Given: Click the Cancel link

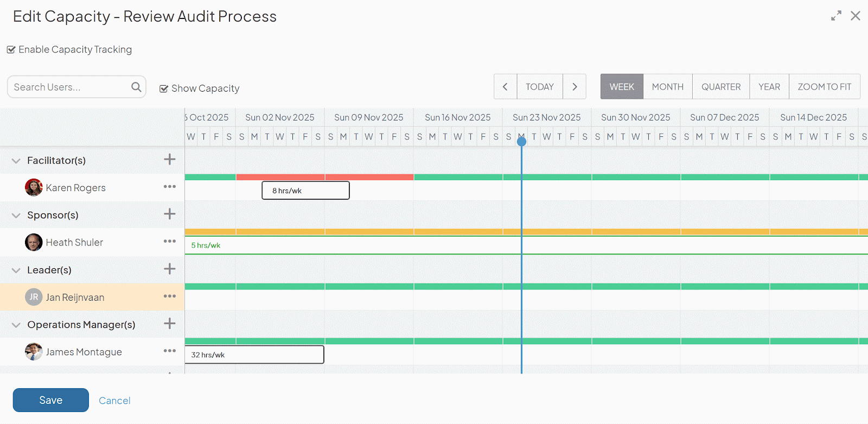Looking at the screenshot, I should click(x=114, y=401).
